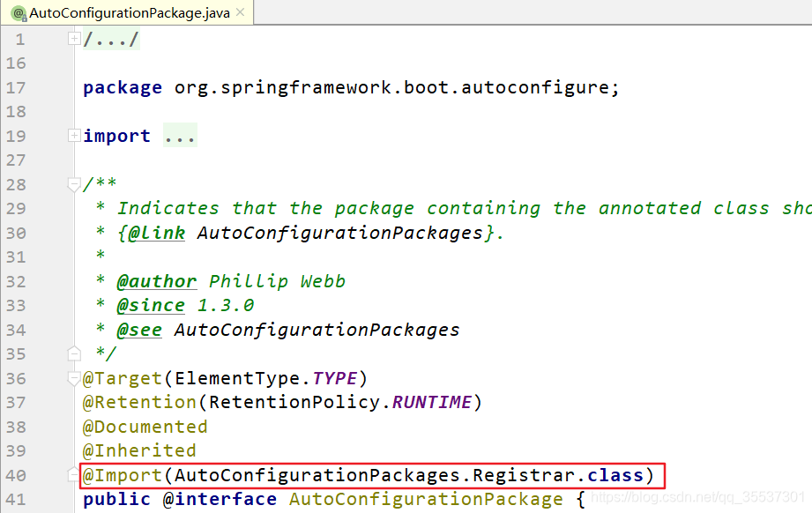Click line number 40 in the gutter
The image size is (812, 513).
pyautogui.click(x=16, y=475)
